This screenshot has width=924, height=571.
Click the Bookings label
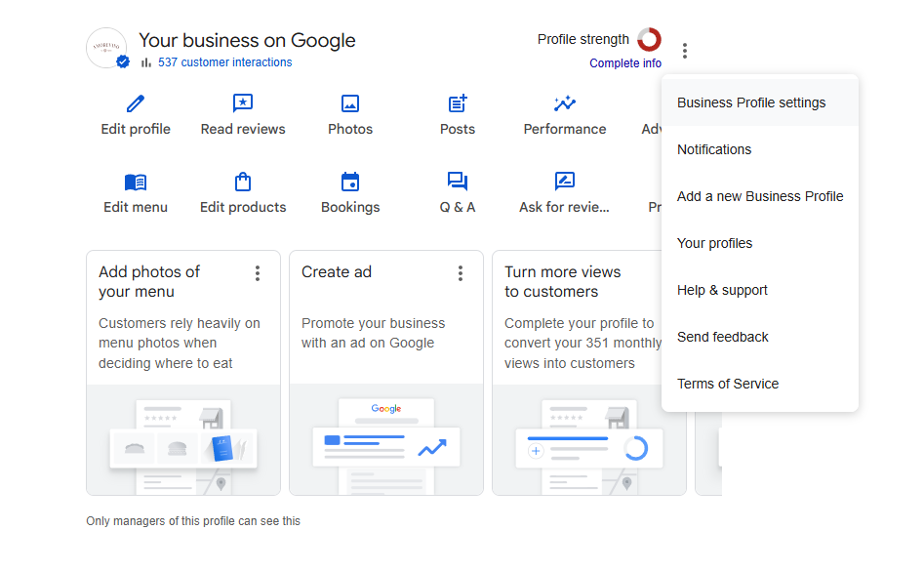click(350, 208)
